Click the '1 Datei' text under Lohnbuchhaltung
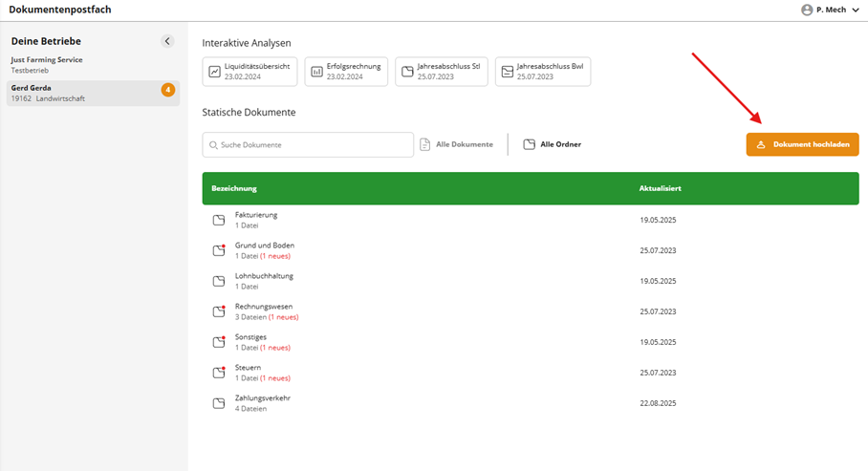Image resolution: width=868 pixels, height=471 pixels. (x=247, y=287)
